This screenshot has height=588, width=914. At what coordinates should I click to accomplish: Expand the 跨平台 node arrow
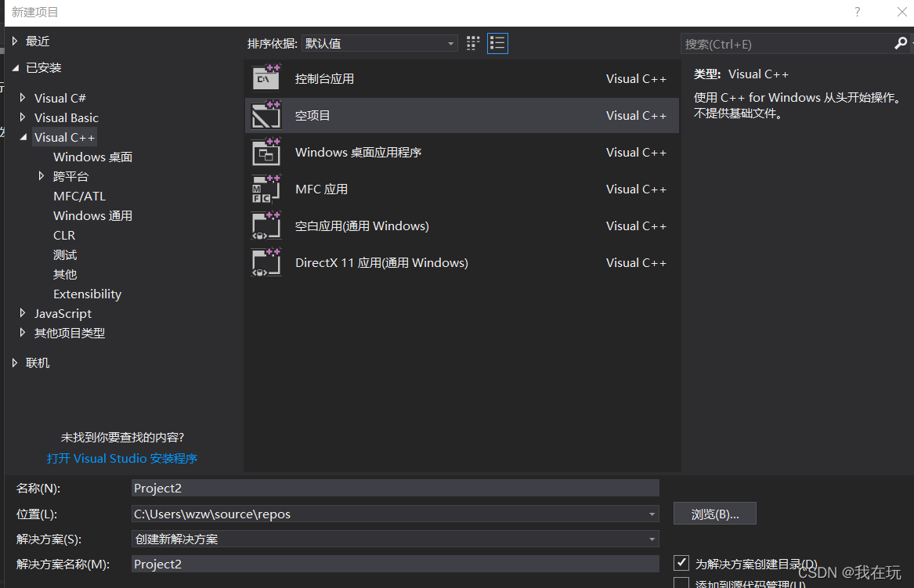(41, 175)
